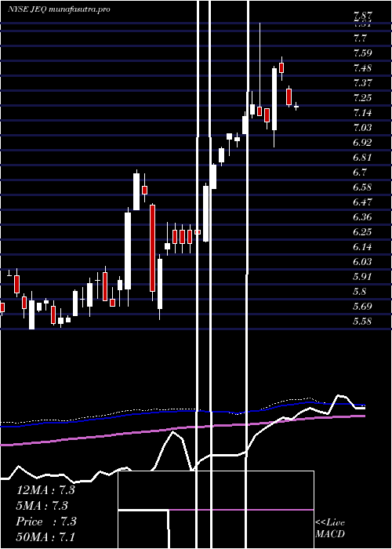Image resolution: width=392 pixels, height=549 pixels.
Task: Click the 6.92 price axis label
Action: point(362,143)
